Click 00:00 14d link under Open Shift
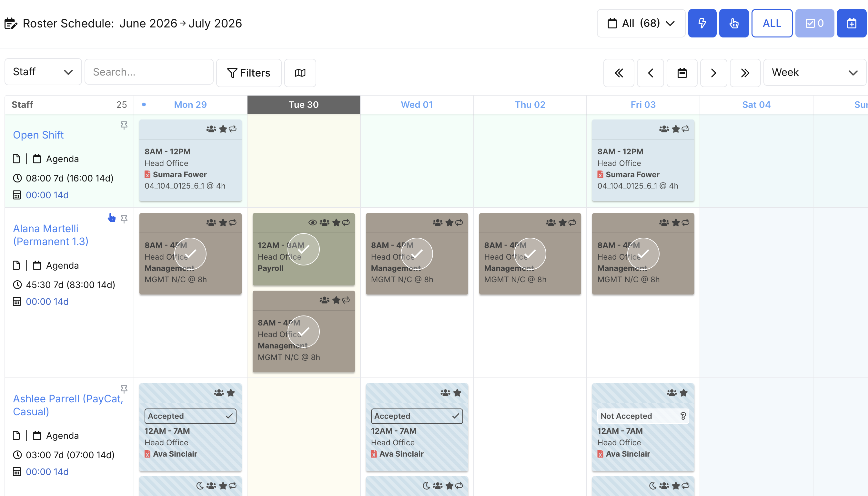Image resolution: width=868 pixels, height=496 pixels. (47, 195)
